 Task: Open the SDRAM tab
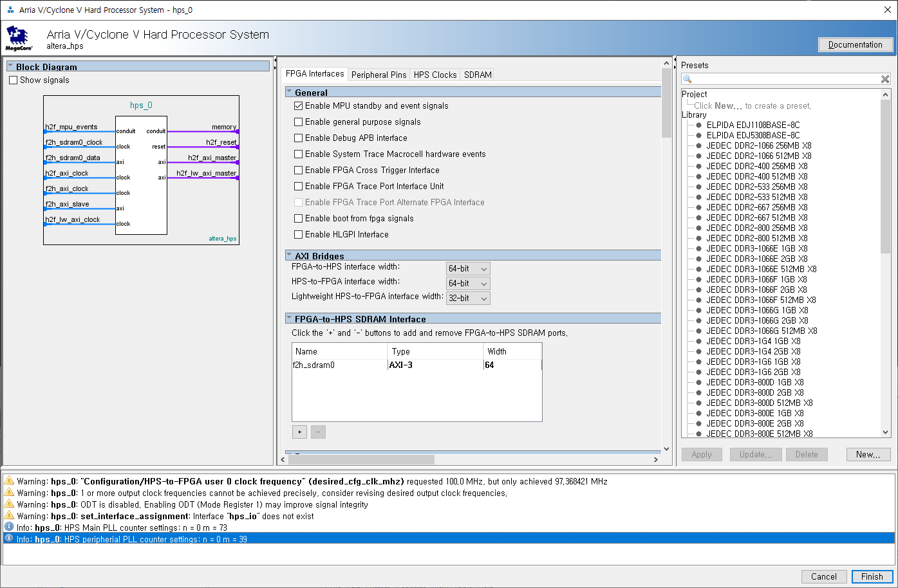tap(478, 75)
